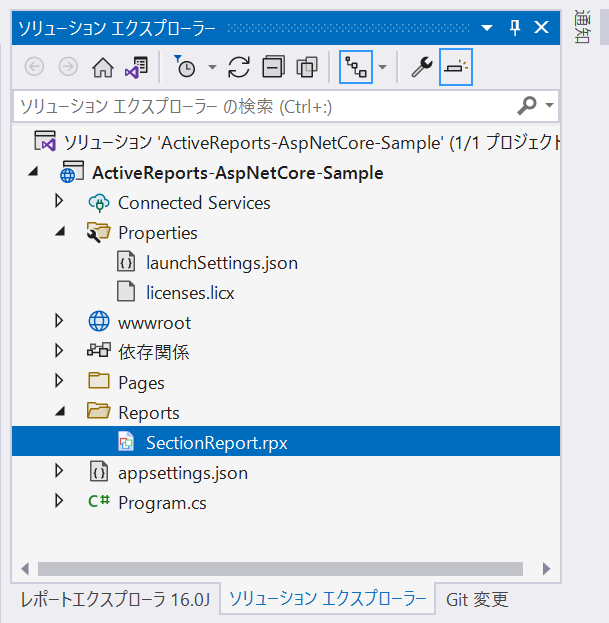Select the Pages folder
Screen dimensions: 609x623
coord(141,383)
